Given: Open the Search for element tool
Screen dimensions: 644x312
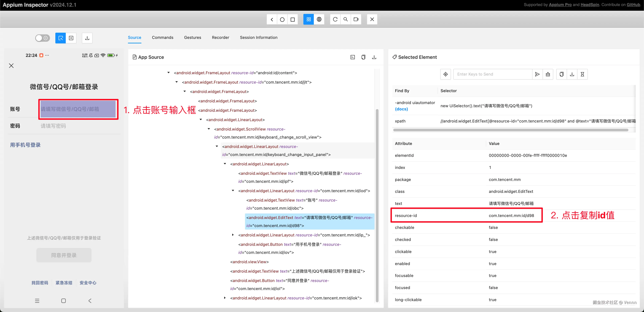Looking at the screenshot, I should pyautogui.click(x=345, y=19).
